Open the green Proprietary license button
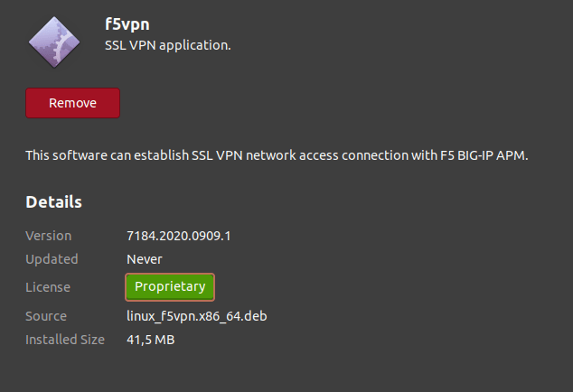Screen dimensions: 573x392 [170, 287]
